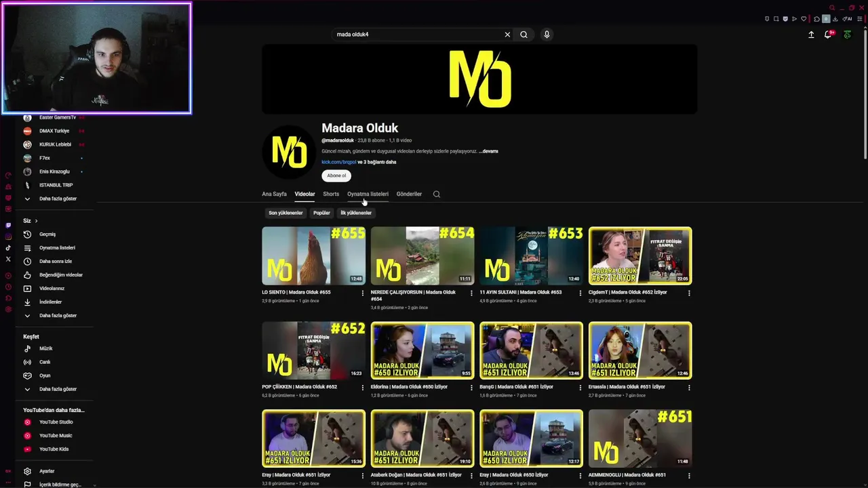Open options menu for LO SIENTO video
The height and width of the screenshot is (488, 868).
pos(362,293)
